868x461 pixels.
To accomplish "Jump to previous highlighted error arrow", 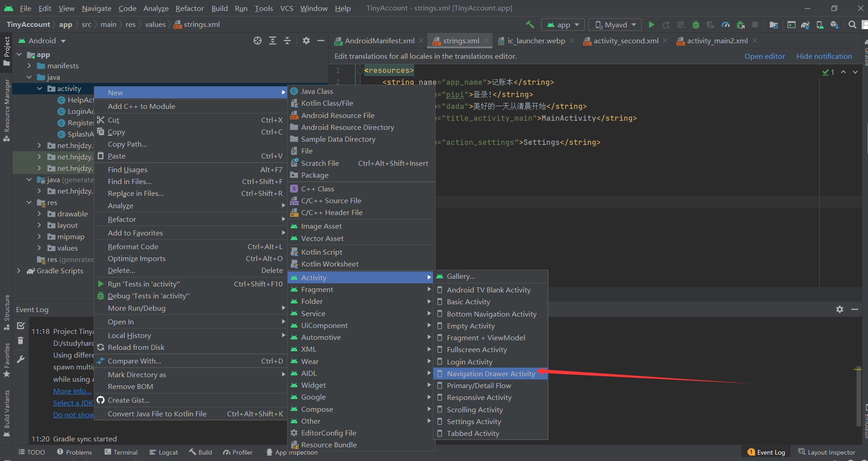I will pyautogui.click(x=843, y=72).
